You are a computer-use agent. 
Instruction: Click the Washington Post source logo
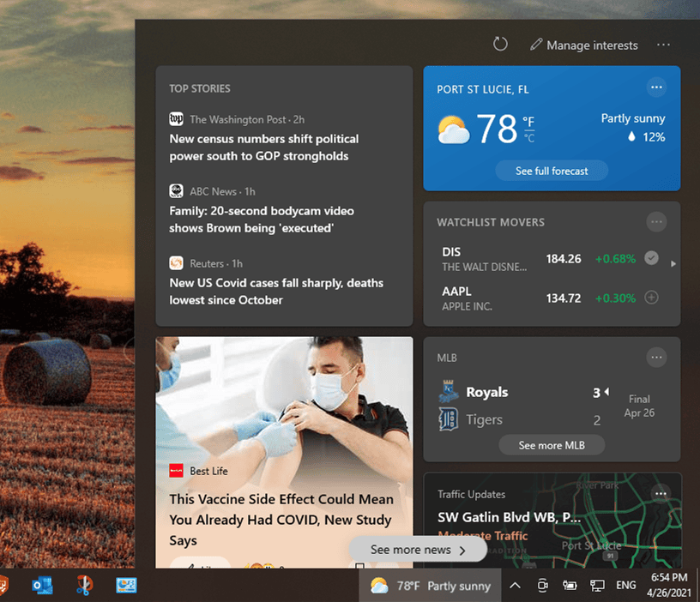177,118
